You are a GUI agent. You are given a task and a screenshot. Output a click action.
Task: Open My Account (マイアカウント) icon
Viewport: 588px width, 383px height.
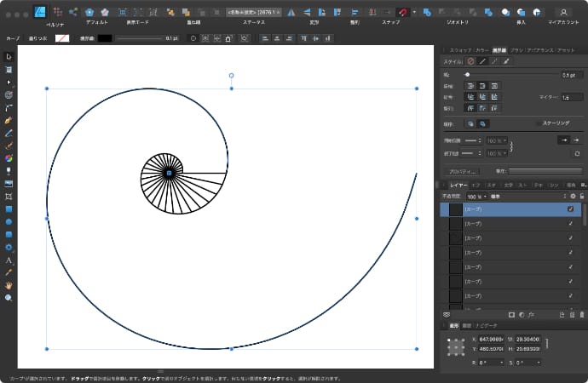pyautogui.click(x=562, y=12)
